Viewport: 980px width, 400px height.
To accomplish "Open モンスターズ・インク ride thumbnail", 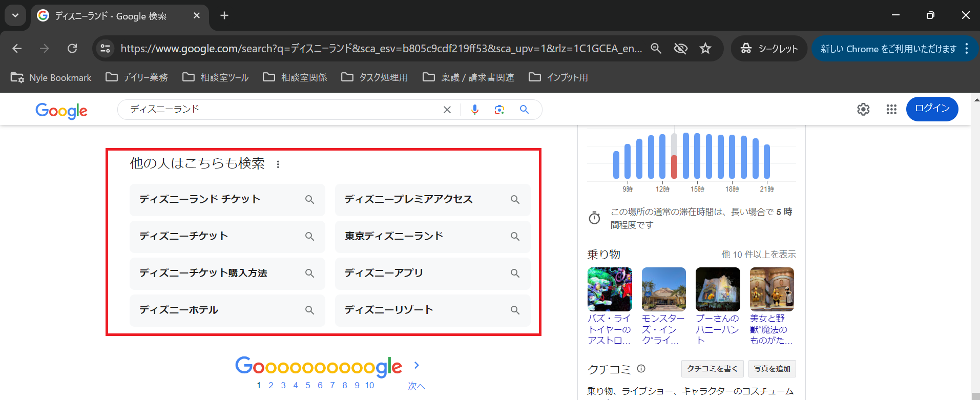I will coord(664,289).
